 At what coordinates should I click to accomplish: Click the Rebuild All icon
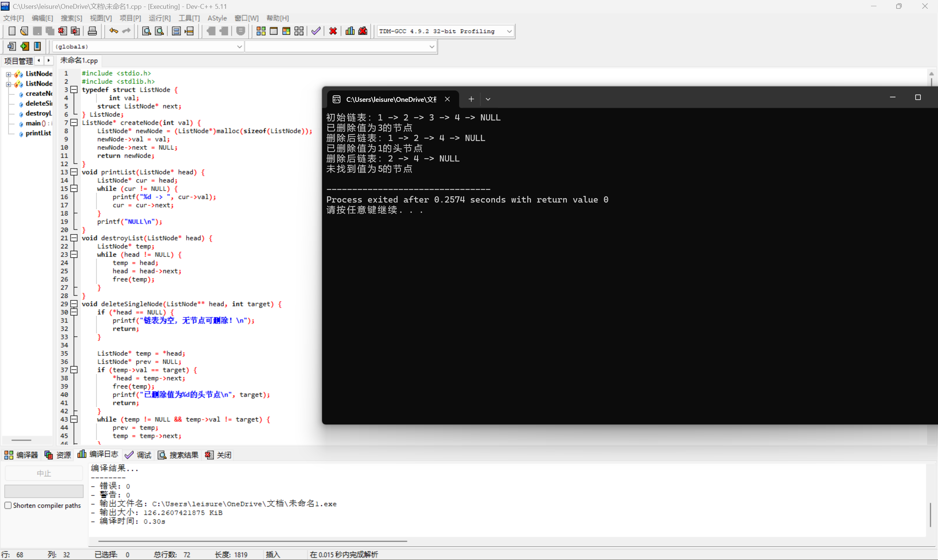pos(299,31)
